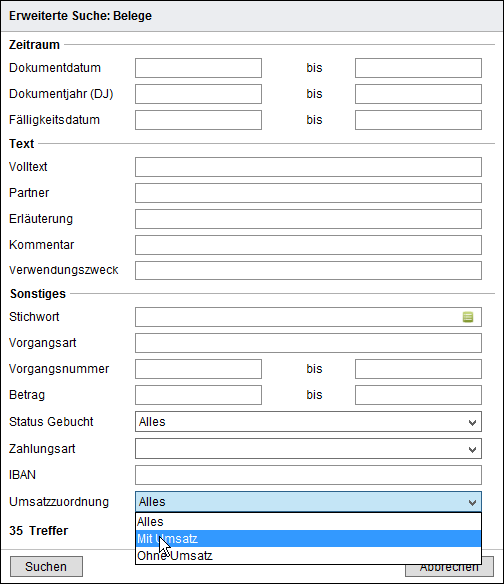Screen dimensions: 504x584
Task: Select 'Mit Umsatz' from the dropdown list
Action: pyautogui.click(x=308, y=539)
